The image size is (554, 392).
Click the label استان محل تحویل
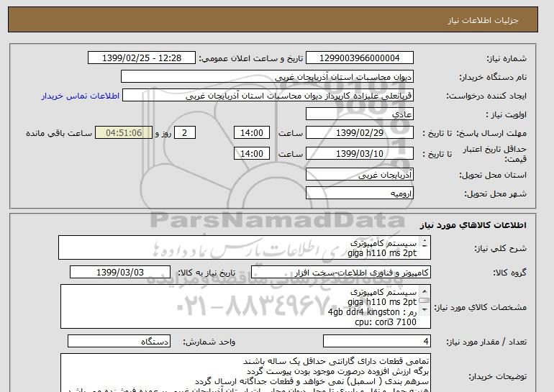click(493, 176)
